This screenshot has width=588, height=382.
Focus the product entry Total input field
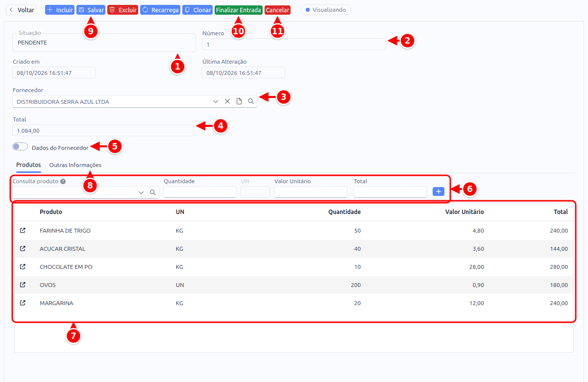[390, 192]
